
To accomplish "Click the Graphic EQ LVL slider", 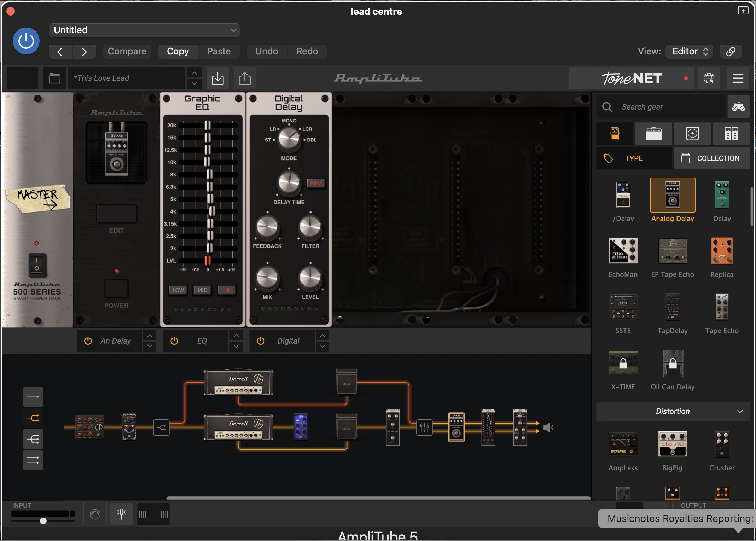I will (208, 261).
